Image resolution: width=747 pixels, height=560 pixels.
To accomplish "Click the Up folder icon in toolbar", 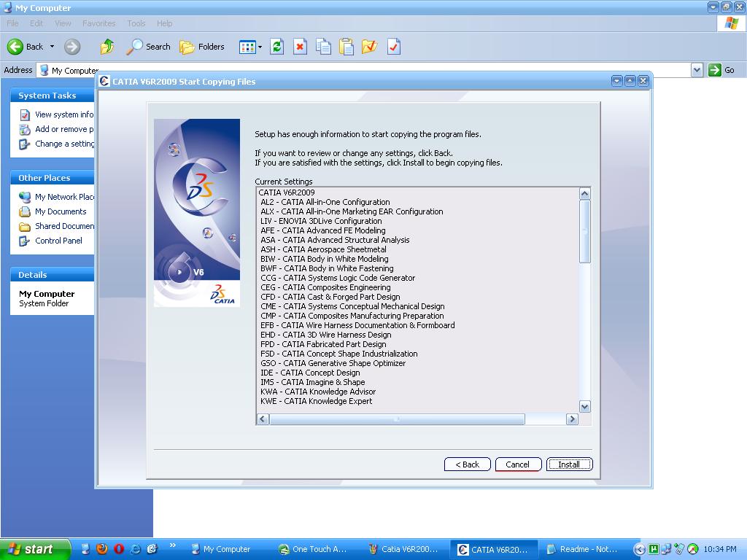I will (107, 47).
